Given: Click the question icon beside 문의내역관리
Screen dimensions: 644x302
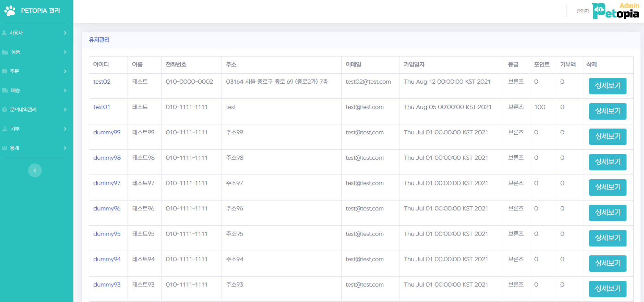Looking at the screenshot, I should coord(4,110).
